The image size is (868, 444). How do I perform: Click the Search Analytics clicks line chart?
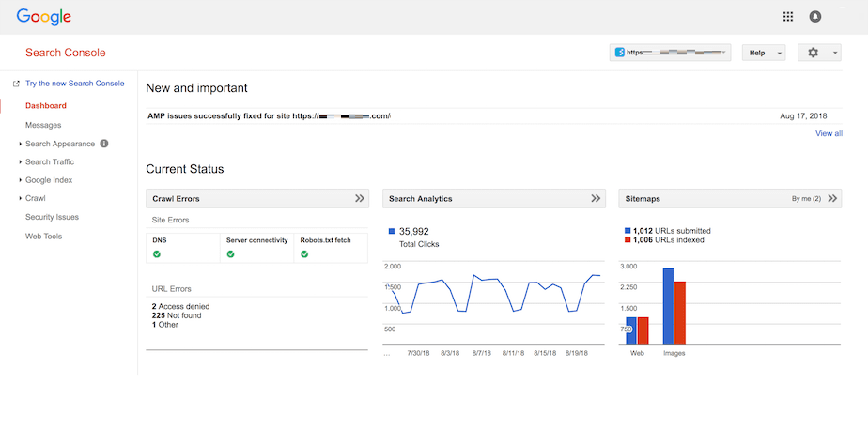click(x=492, y=303)
